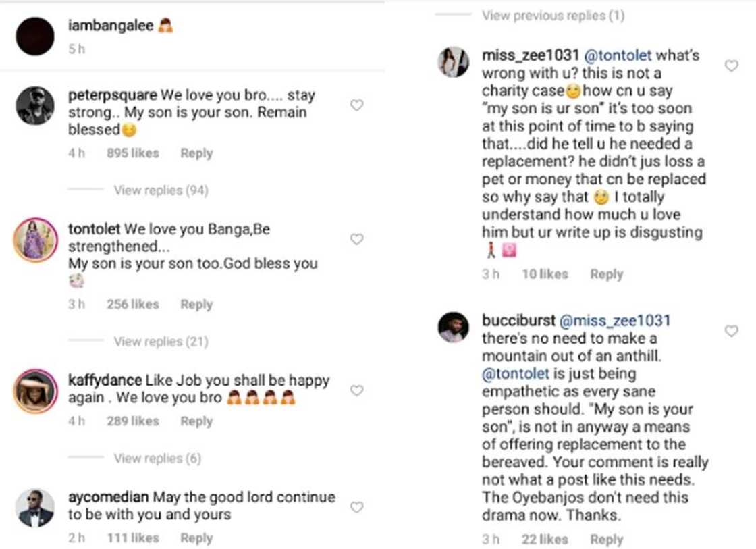Reply to bucciburst's comment
Image resolution: width=756 pixels, height=549 pixels.
point(606,540)
